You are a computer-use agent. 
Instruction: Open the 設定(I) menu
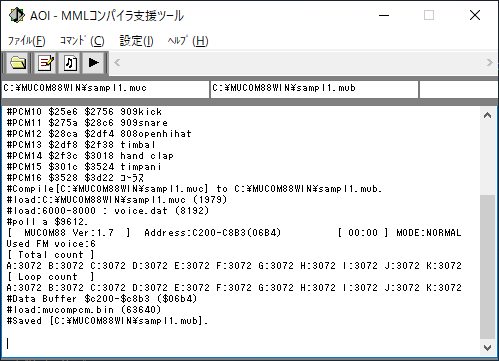tap(136, 41)
